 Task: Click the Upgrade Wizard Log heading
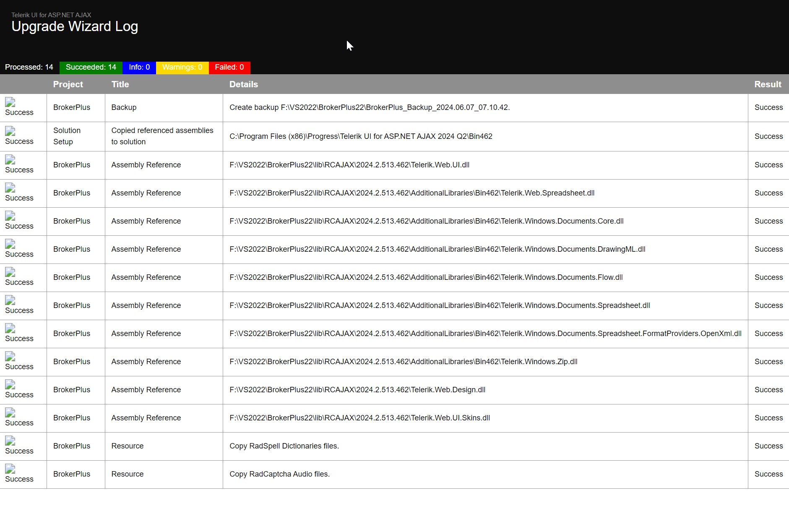(x=75, y=26)
